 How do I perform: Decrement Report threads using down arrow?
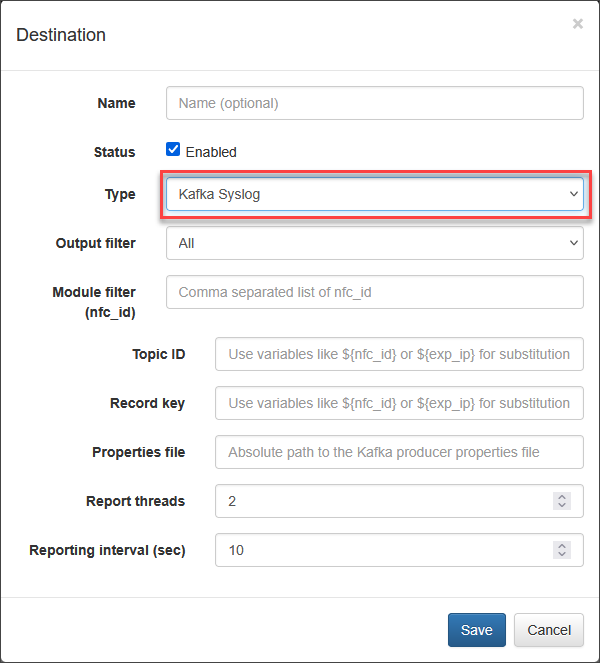point(562,505)
